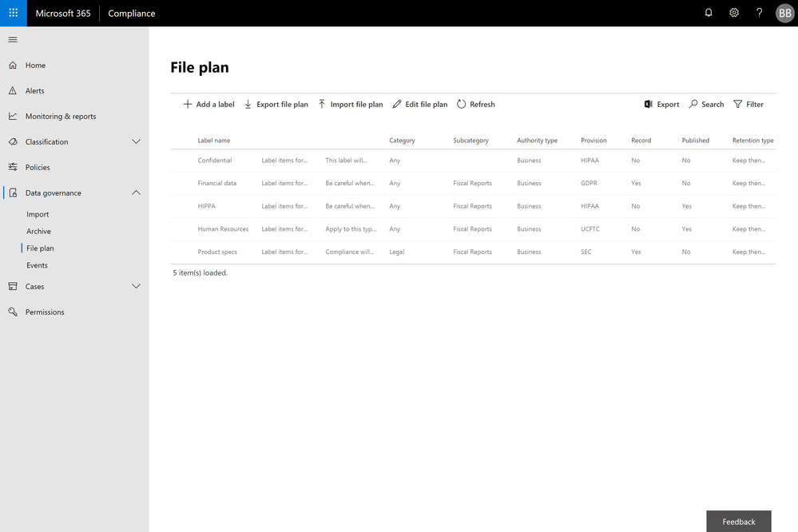This screenshot has width=798, height=532.
Task: Export file plan to Excel
Action: click(x=661, y=105)
